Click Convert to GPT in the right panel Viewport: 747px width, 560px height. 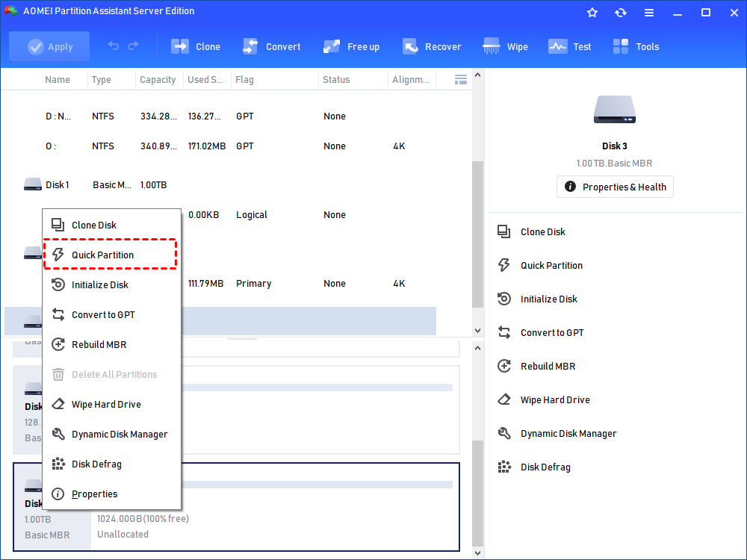click(x=540, y=332)
